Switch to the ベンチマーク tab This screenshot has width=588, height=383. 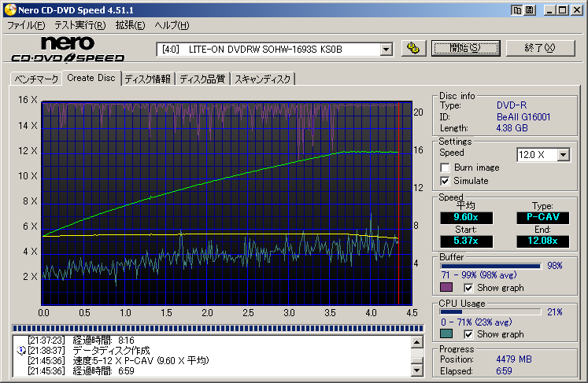click(x=36, y=79)
